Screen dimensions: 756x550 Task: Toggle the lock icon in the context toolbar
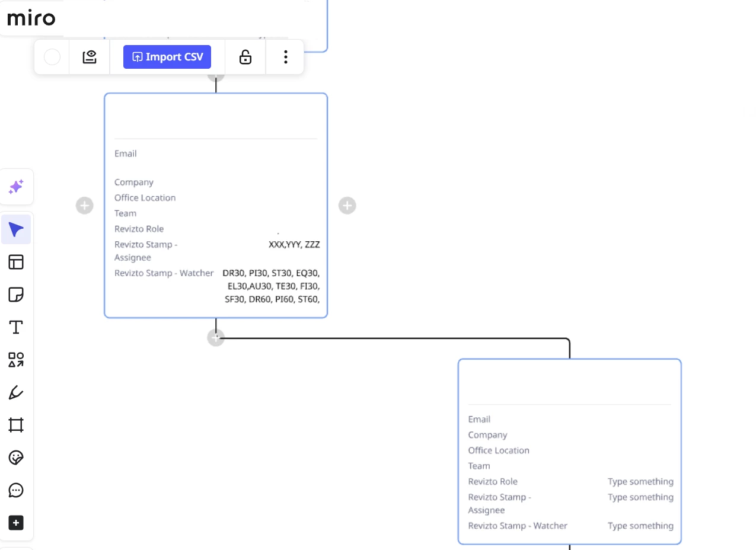pyautogui.click(x=245, y=57)
